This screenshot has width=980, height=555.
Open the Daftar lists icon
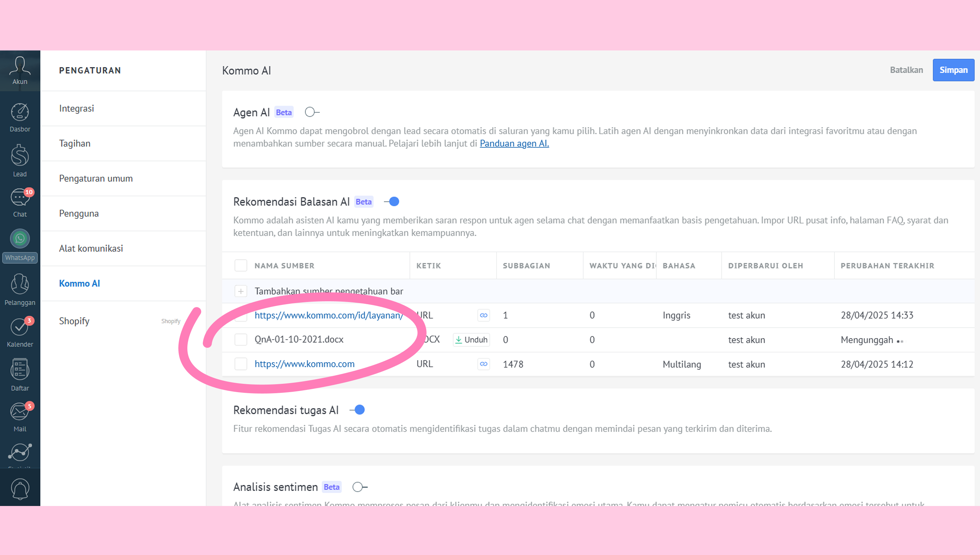[20, 375]
